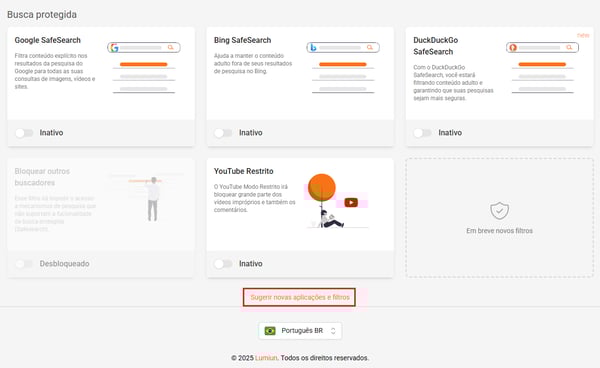Click the Busca protegida section heading
The width and height of the screenshot is (600, 368).
click(x=42, y=15)
